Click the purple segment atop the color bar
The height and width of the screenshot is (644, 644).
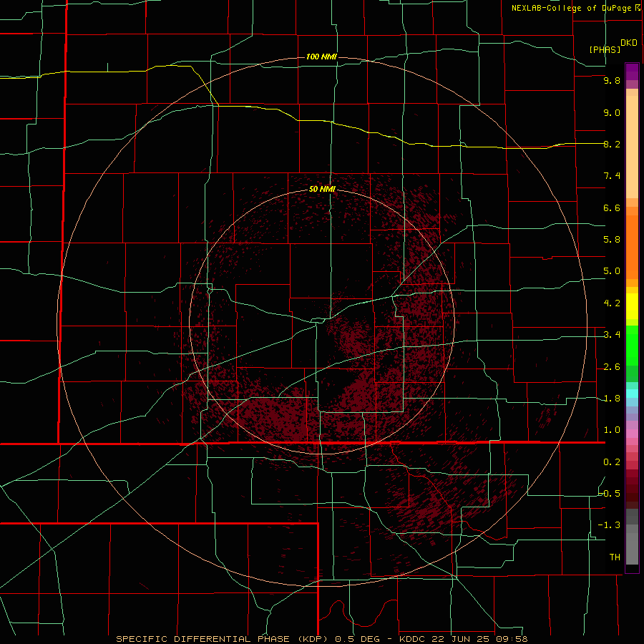(632, 72)
